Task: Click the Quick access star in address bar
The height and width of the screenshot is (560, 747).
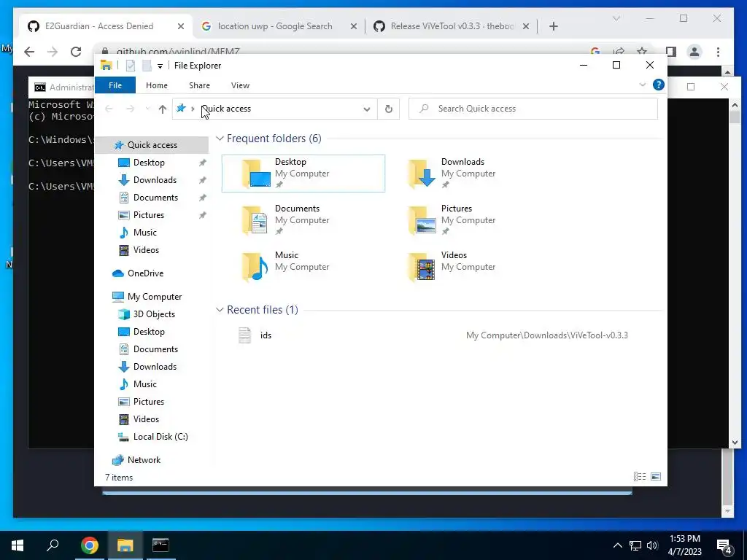Action: [x=181, y=109]
